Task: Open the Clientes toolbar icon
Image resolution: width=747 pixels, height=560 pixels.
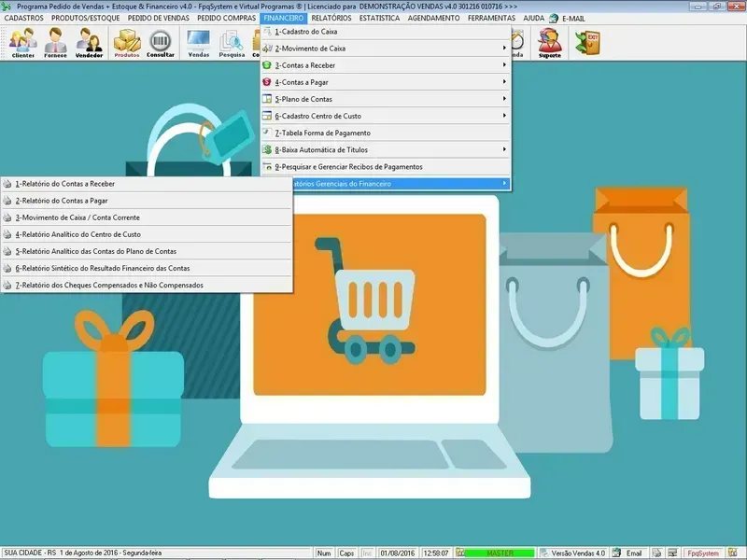Action: pos(23,43)
